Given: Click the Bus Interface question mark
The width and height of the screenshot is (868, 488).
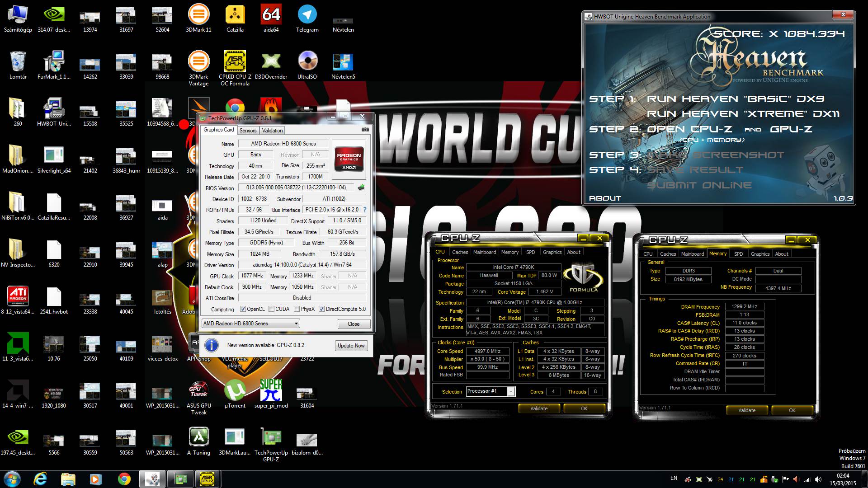Looking at the screenshot, I should (365, 210).
